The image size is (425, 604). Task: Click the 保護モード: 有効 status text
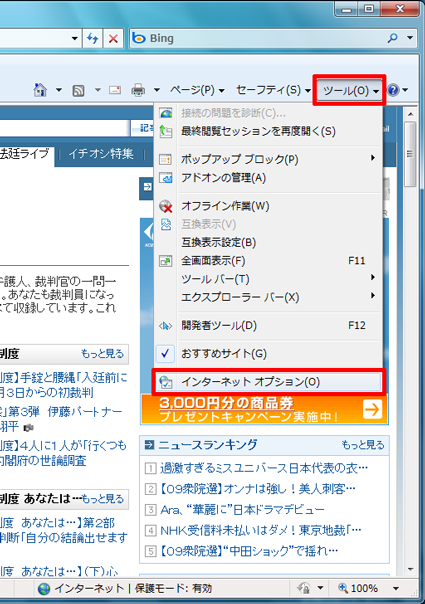[173, 588]
